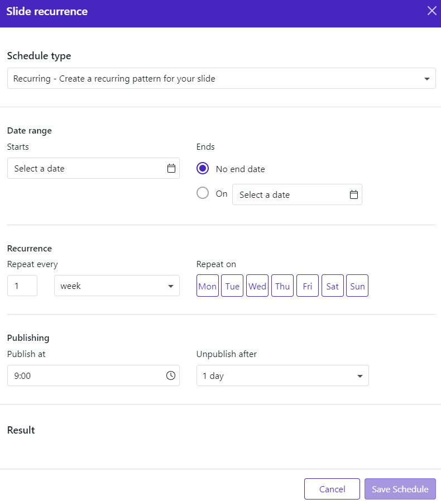Open the Starts date calendar icon

click(171, 168)
